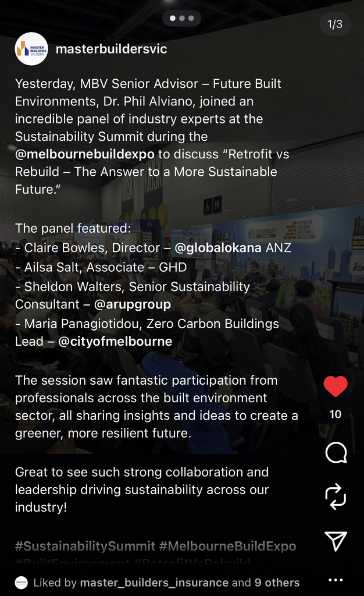The width and height of the screenshot is (364, 596).
Task: Open the #MelbourneBuildExpo hashtag
Action: 228,546
